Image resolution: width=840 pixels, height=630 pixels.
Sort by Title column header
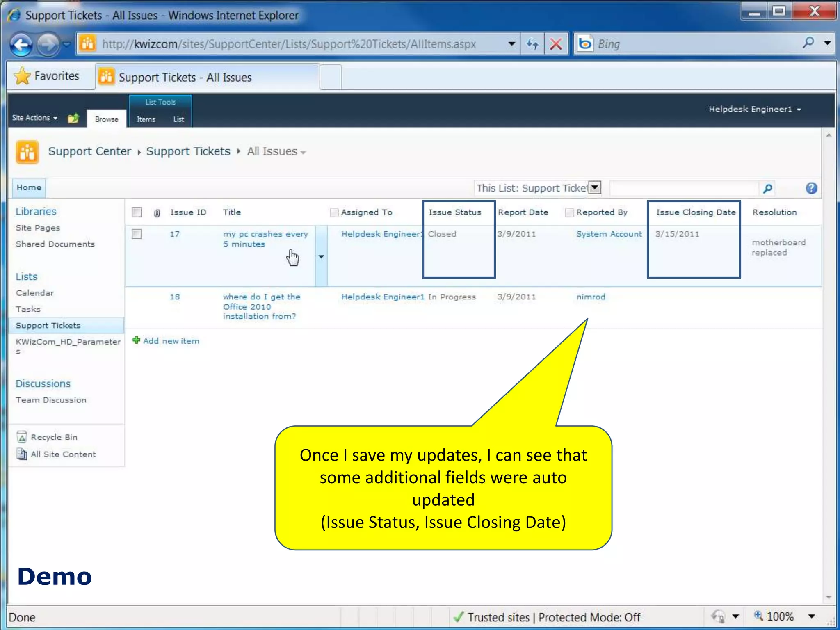[x=232, y=212]
